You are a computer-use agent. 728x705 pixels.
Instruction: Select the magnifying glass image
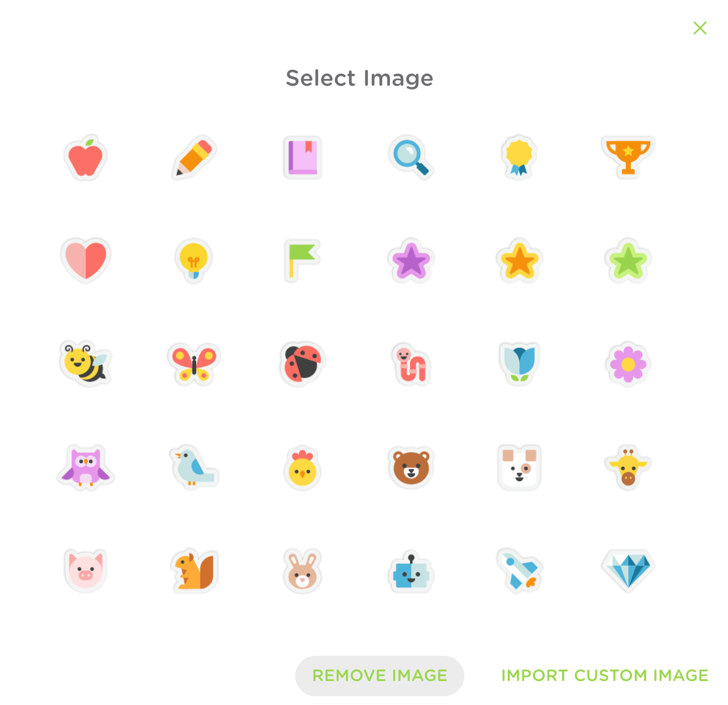(411, 158)
